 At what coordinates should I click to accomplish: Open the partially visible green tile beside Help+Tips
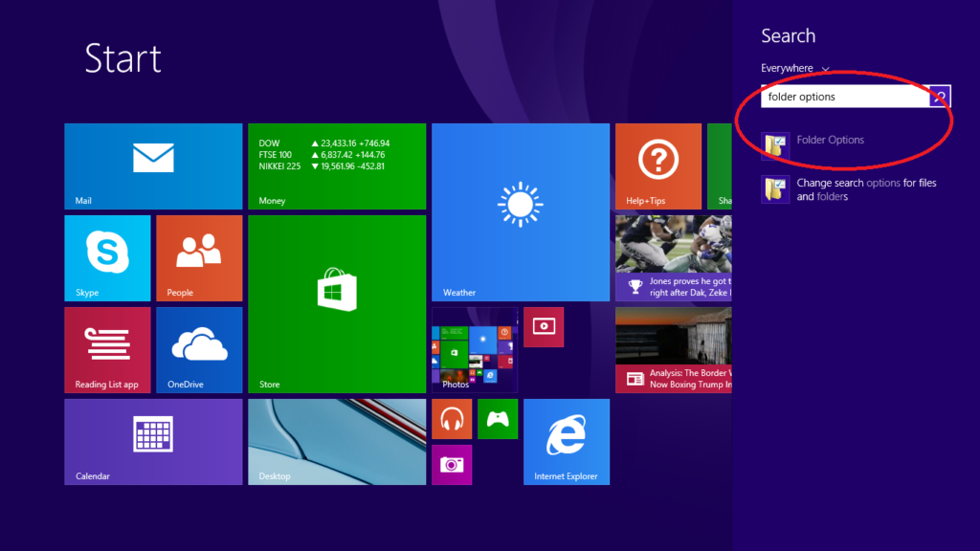pos(720,166)
